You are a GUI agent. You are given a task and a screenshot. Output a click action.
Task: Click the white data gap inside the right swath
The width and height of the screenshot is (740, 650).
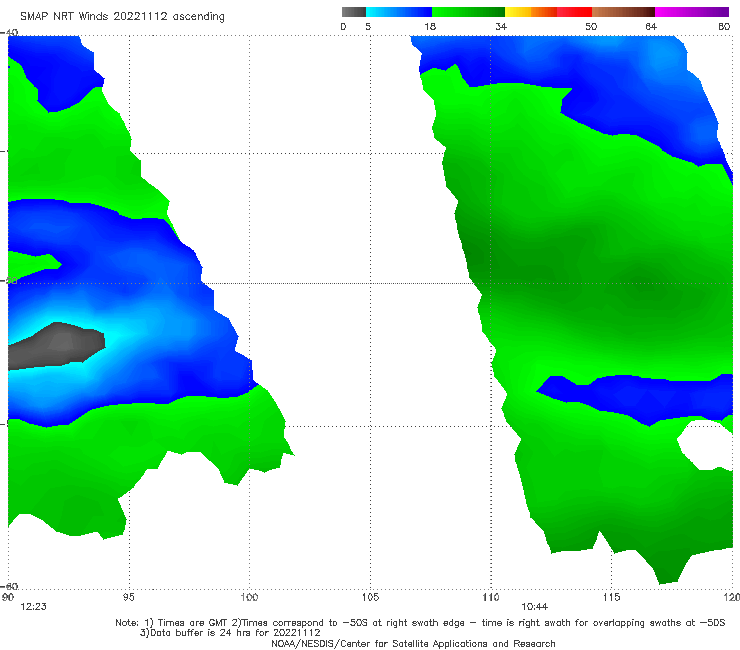click(706, 444)
